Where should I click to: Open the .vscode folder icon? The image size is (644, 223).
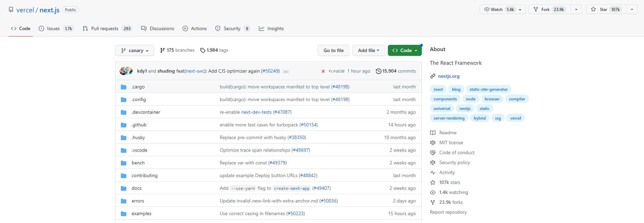coord(124,150)
